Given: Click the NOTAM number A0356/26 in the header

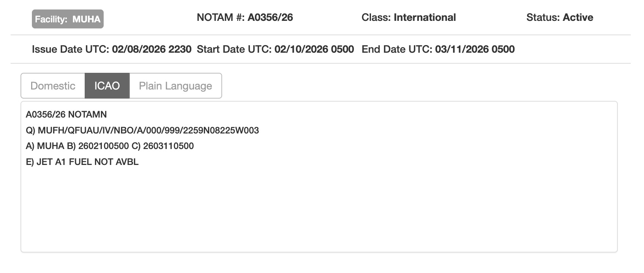Looking at the screenshot, I should point(270,17).
